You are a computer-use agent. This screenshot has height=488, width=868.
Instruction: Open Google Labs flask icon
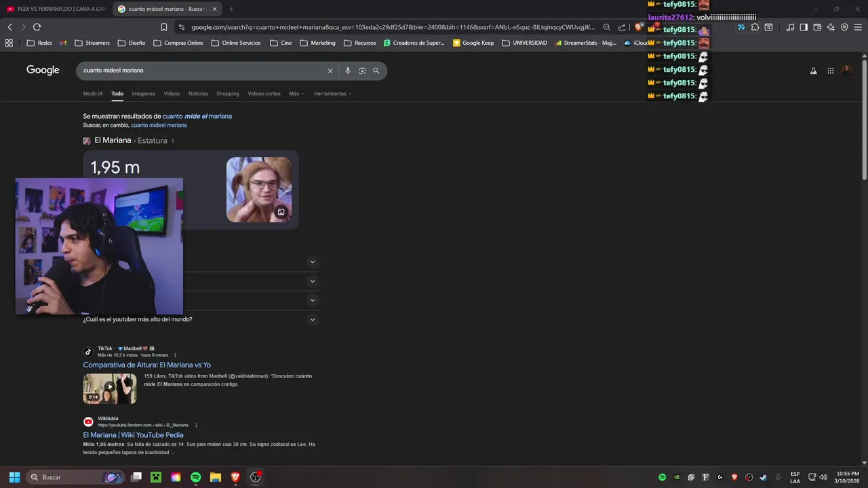[813, 70]
